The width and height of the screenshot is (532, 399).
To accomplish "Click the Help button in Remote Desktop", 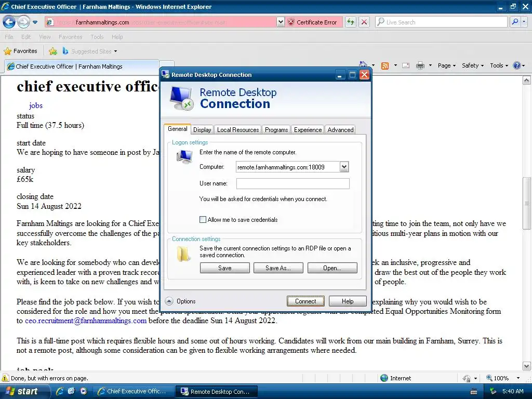I will [348, 301].
